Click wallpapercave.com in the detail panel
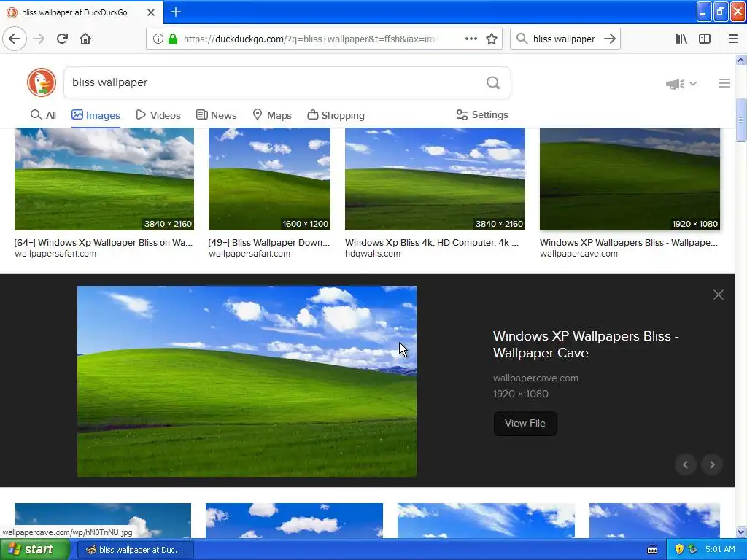 click(x=535, y=378)
